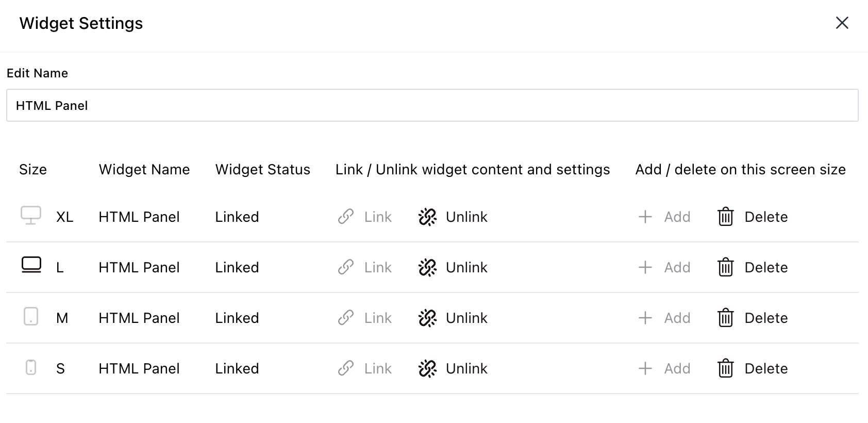This screenshot has width=868, height=423.
Task: Unlink the widget on the M screen size
Action: click(x=465, y=318)
